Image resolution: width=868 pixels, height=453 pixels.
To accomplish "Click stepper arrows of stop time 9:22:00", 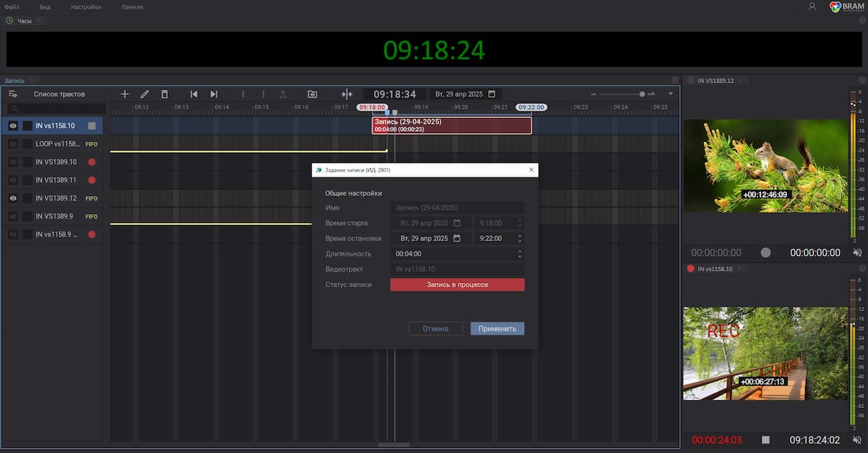I will pyautogui.click(x=520, y=238).
